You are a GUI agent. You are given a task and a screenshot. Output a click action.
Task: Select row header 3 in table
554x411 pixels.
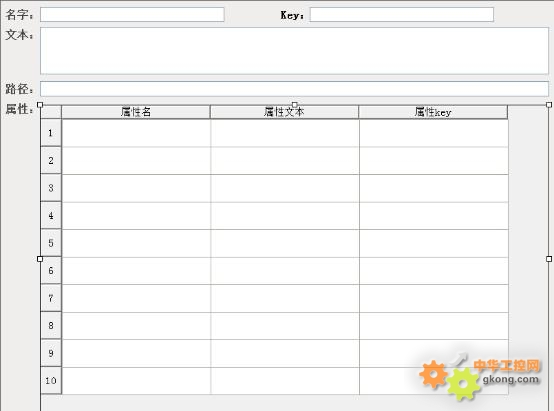pyautogui.click(x=51, y=188)
